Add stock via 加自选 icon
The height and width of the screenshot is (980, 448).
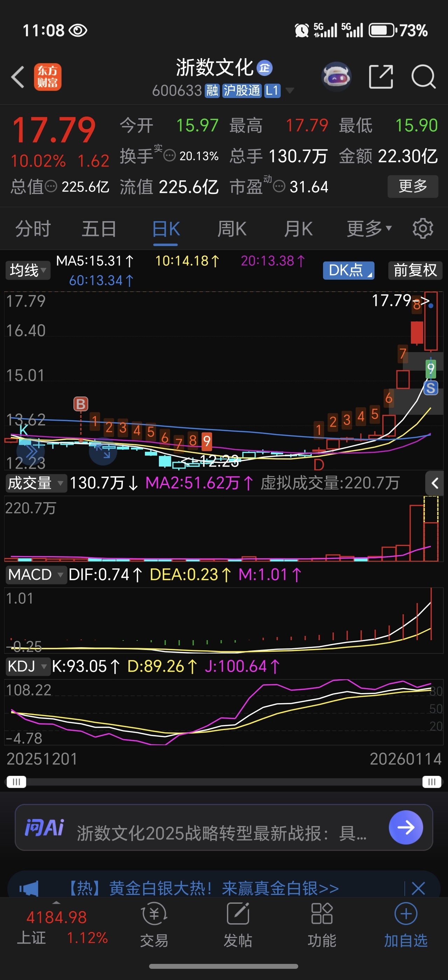tap(406, 925)
